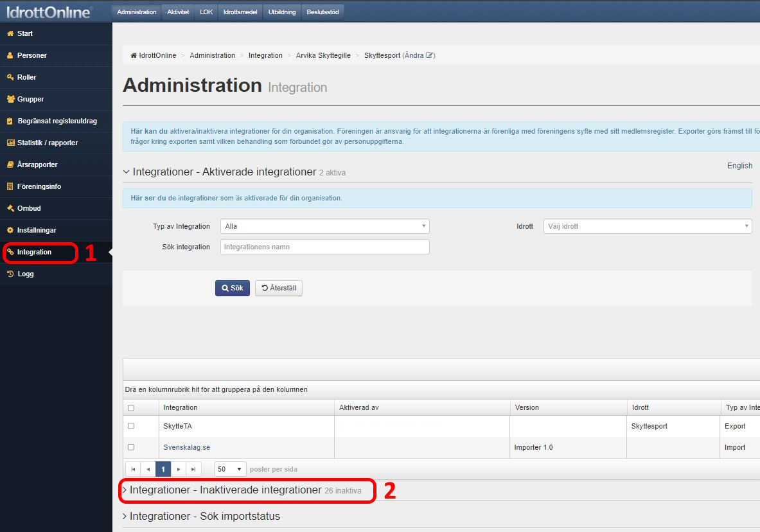This screenshot has width=760, height=532.
Task: Go to next page of results
Action: point(179,469)
